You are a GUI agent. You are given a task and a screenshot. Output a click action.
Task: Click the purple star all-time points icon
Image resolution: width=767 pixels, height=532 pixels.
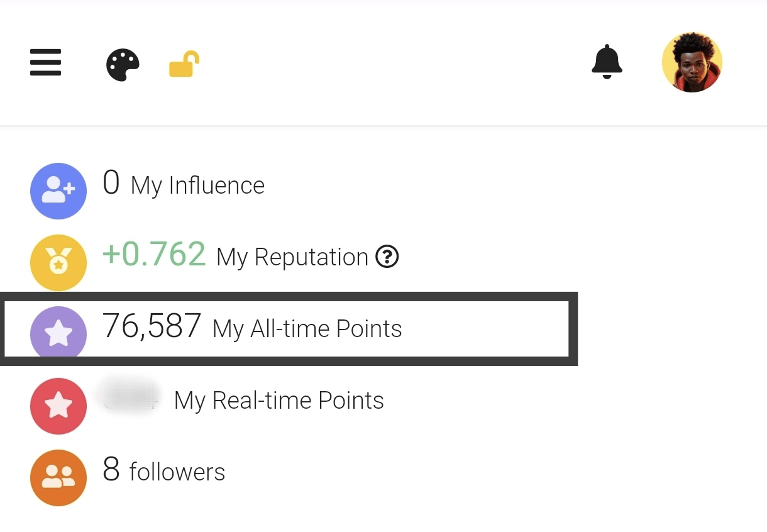[58, 333]
